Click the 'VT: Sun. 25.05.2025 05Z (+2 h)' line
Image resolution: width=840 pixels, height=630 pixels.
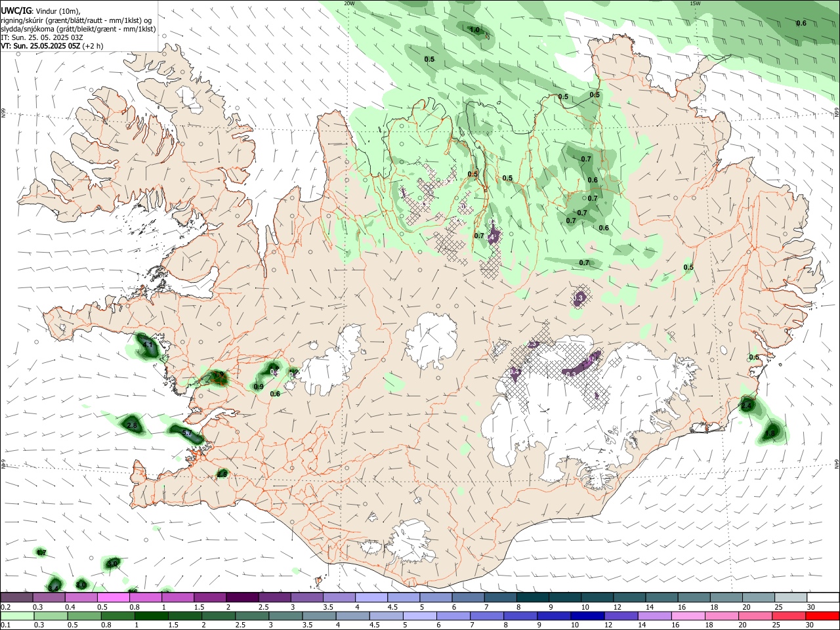[52, 46]
